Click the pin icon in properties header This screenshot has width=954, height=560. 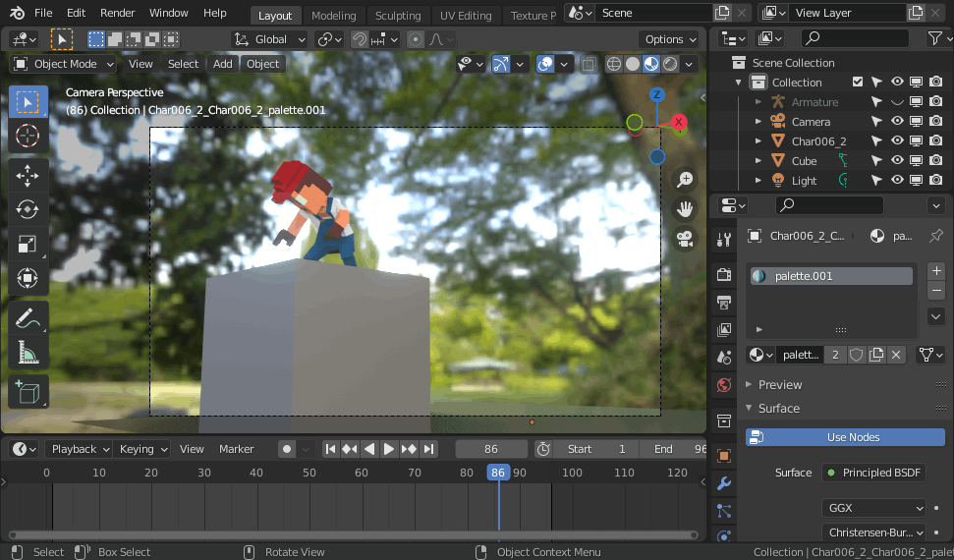tap(935, 236)
